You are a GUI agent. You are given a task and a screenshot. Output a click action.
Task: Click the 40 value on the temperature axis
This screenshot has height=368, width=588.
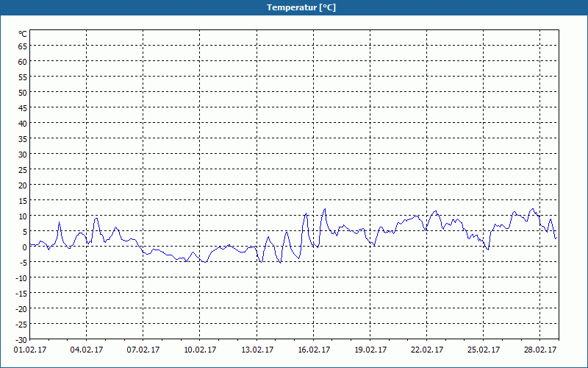click(x=23, y=124)
